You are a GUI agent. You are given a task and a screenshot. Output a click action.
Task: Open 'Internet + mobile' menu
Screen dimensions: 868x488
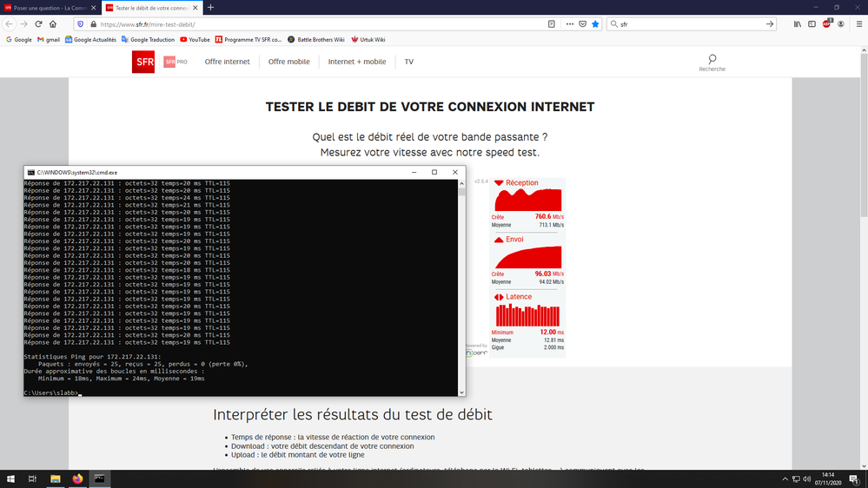(357, 62)
